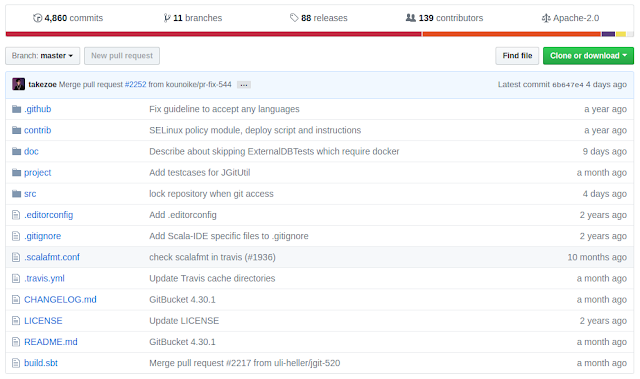Click the Find file button

pos(517,56)
